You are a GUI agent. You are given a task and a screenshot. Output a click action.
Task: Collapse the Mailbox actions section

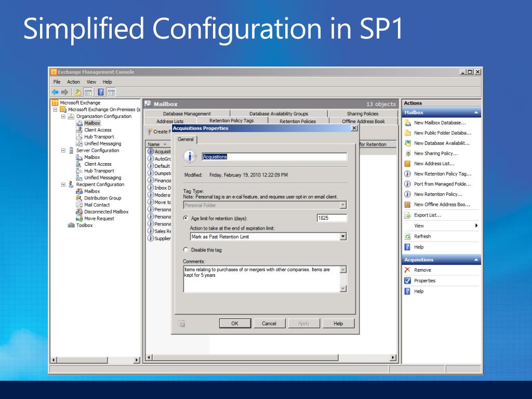pos(476,113)
